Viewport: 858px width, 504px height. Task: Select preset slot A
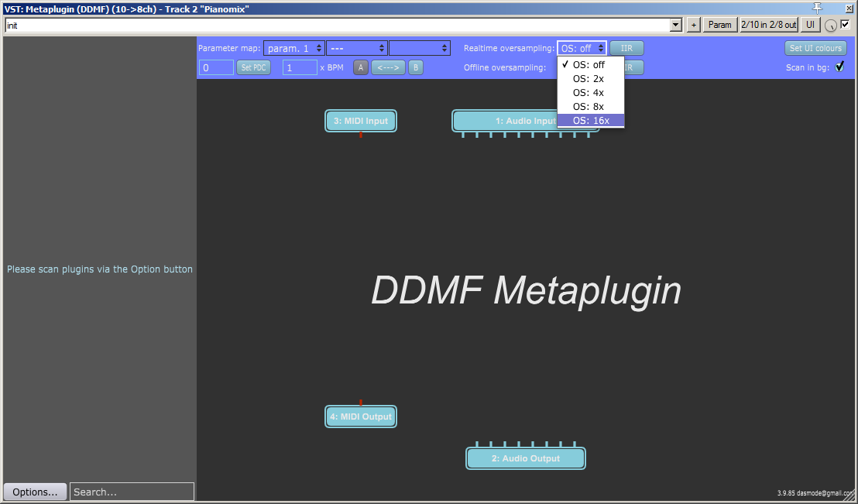(361, 67)
